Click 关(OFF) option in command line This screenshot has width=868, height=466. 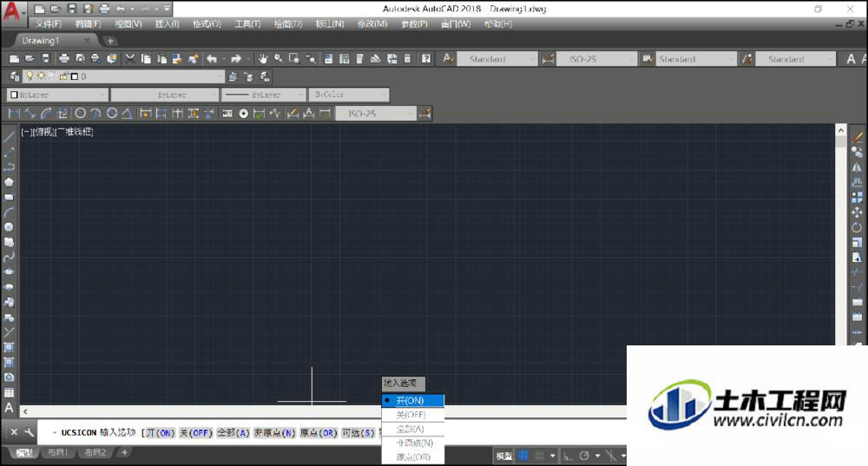tap(196, 433)
